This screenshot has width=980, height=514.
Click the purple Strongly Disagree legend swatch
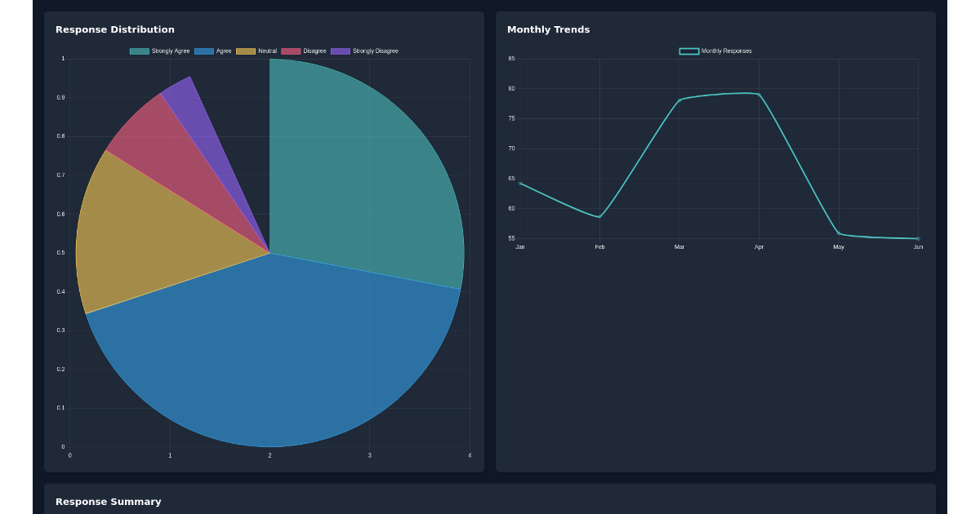click(x=341, y=50)
